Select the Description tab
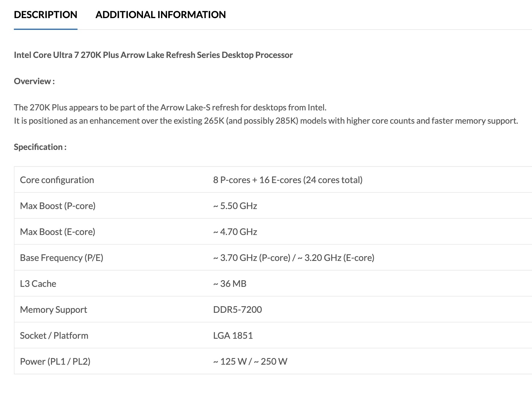The width and height of the screenshot is (532, 406). (46, 14)
